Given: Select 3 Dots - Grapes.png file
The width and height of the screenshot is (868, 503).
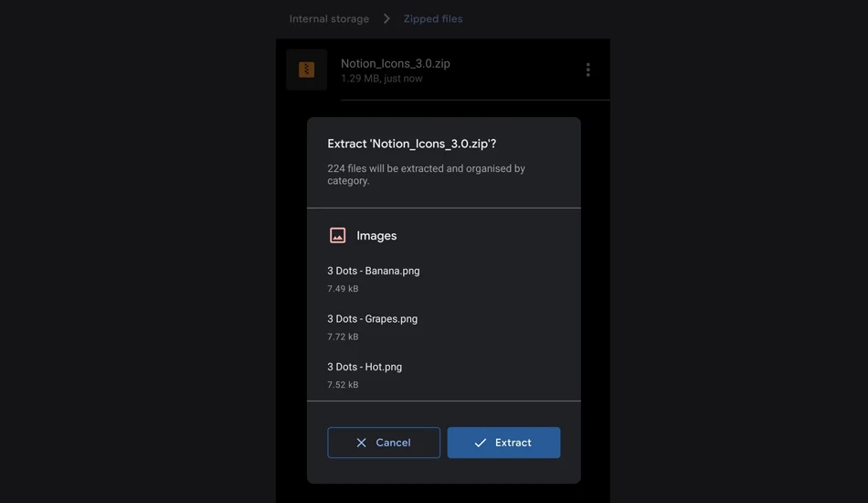Looking at the screenshot, I should pyautogui.click(x=372, y=319).
